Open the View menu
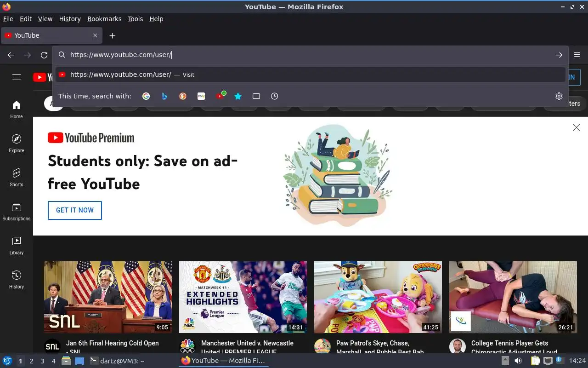The height and width of the screenshot is (368, 588). pos(45,19)
